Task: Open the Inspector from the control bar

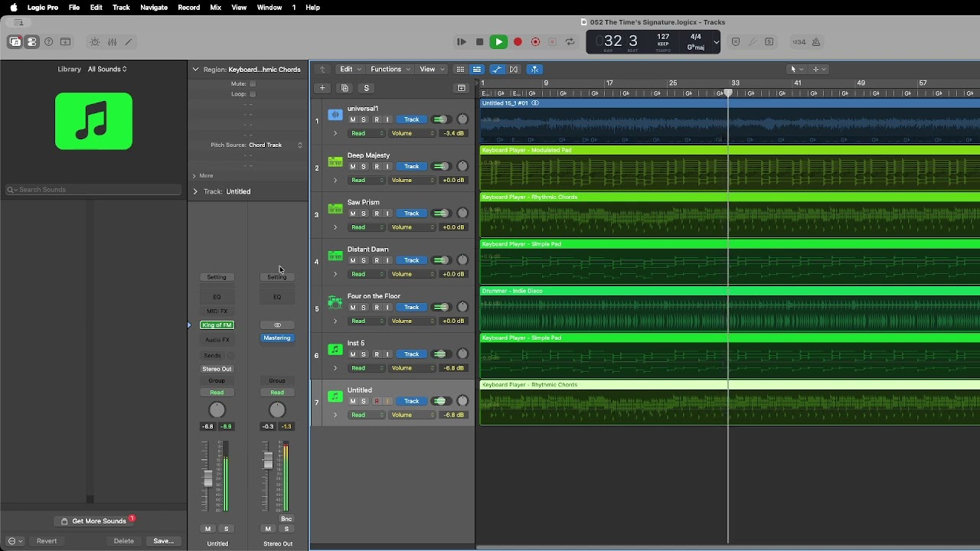Action: tap(32, 42)
